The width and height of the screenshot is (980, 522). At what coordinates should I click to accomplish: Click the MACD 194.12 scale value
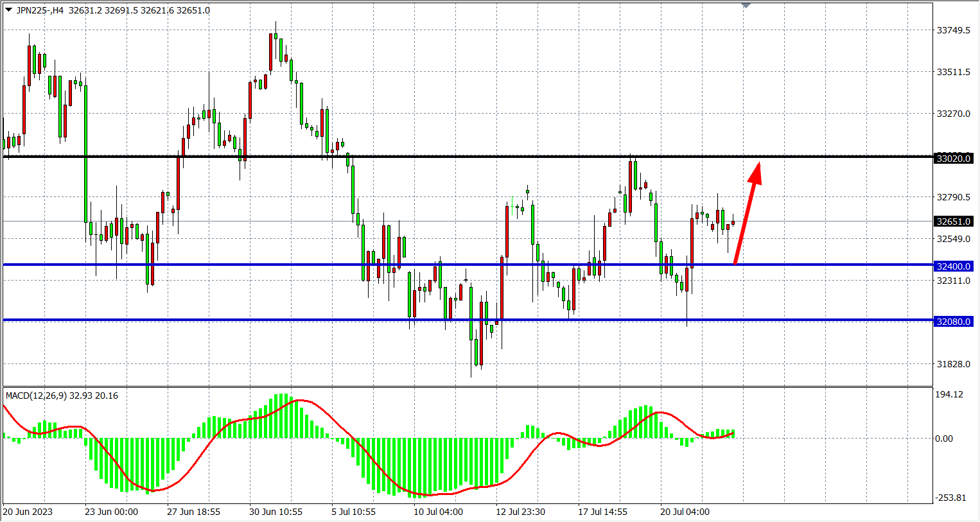coord(949,394)
